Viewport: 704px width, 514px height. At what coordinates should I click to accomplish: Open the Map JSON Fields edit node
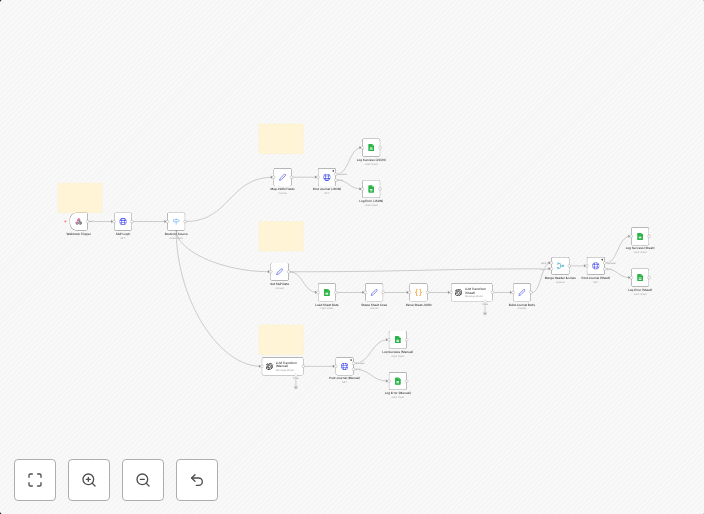282,177
